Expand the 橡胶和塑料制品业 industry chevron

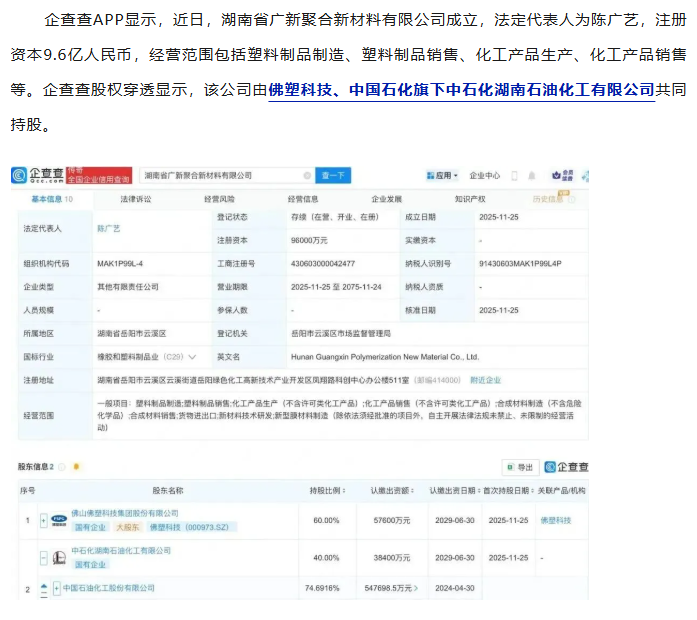(192, 355)
